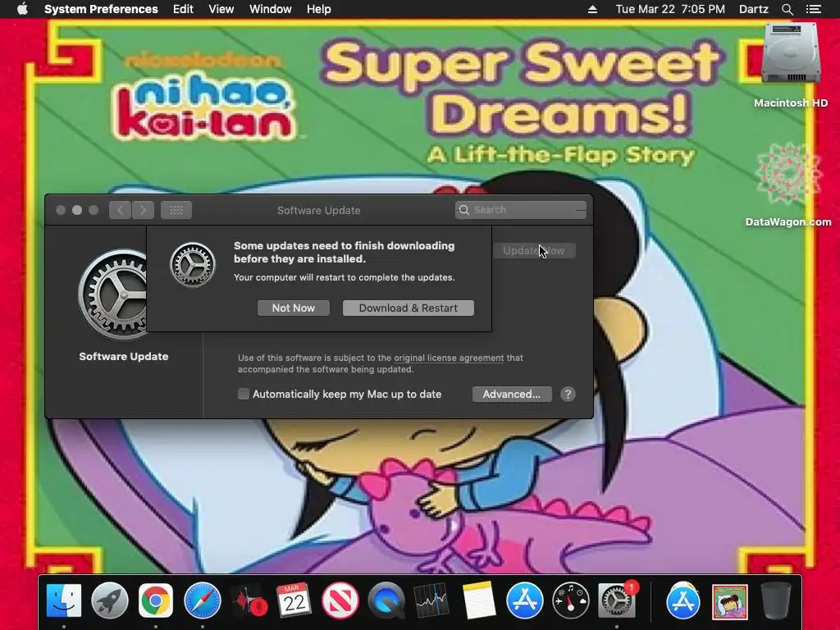This screenshot has height=630, width=840.
Task: Open DataWagon.com desktop item
Action: point(788,185)
